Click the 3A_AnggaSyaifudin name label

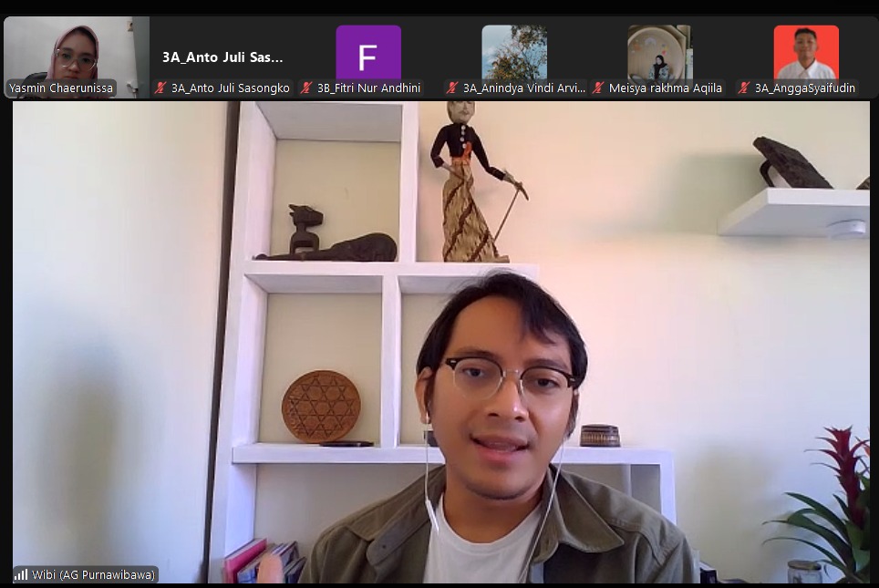coord(805,88)
